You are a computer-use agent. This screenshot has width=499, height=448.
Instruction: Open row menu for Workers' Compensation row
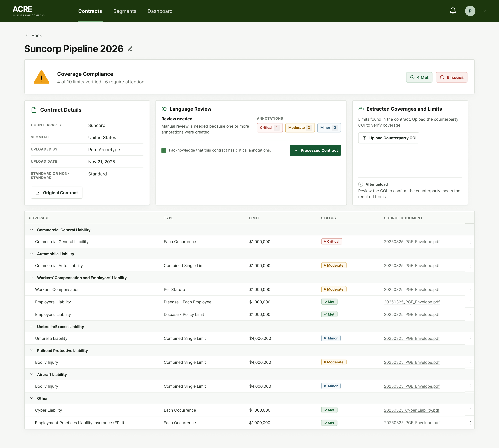tap(470, 290)
